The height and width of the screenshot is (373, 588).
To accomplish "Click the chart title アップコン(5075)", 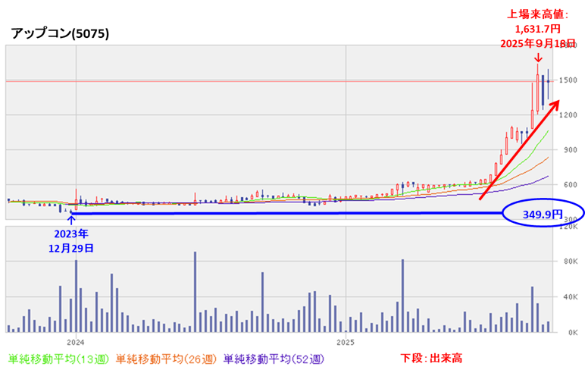I will (60, 33).
